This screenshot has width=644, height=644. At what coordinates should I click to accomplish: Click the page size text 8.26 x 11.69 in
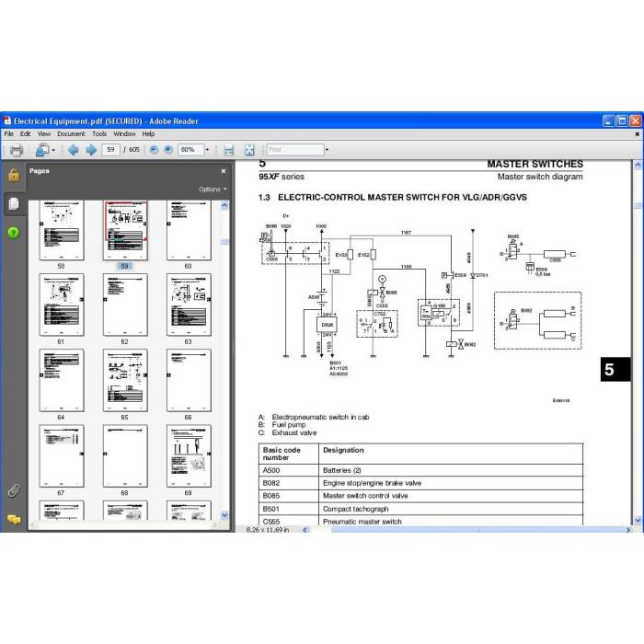(268, 530)
